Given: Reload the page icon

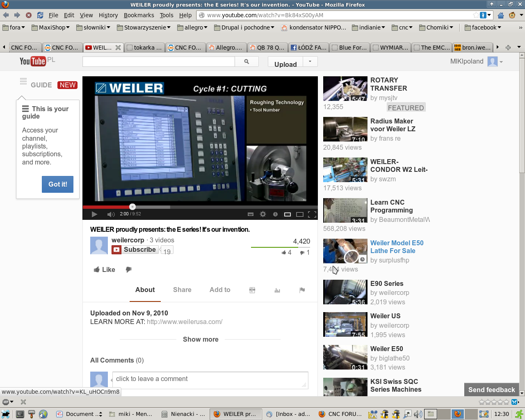Looking at the screenshot, I should (x=40, y=15).
